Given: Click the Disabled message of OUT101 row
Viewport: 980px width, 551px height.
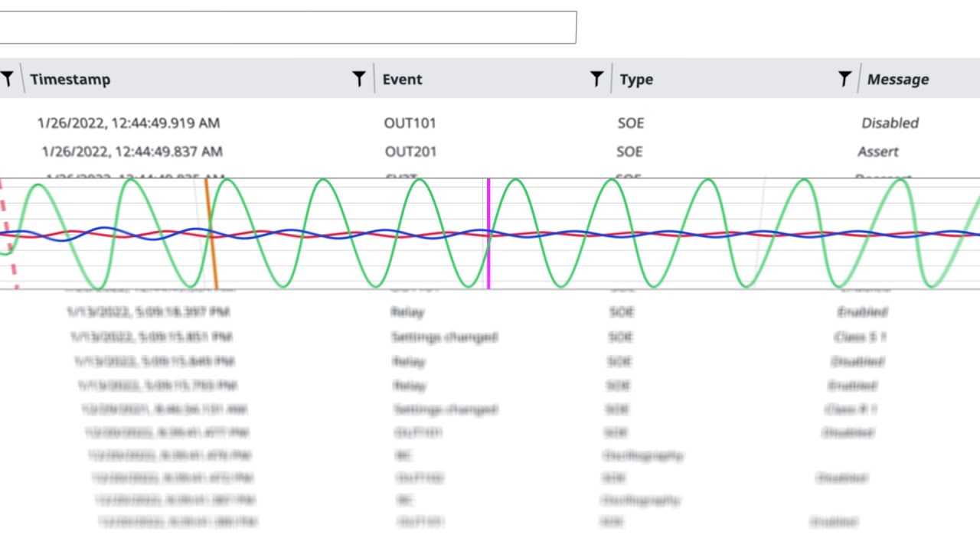Looking at the screenshot, I should click(x=890, y=122).
